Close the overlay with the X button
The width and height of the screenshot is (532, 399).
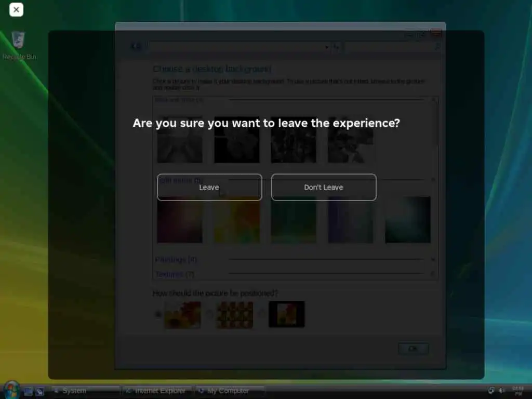16,9
